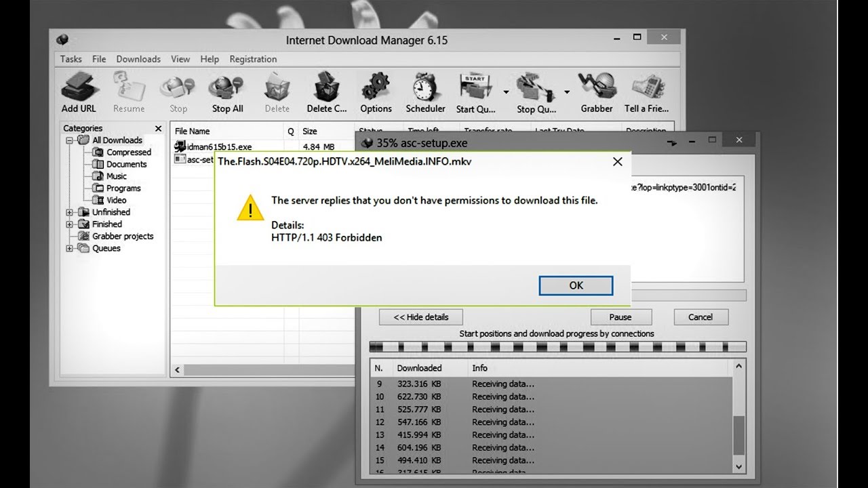Select connection 15 with 494.410 KB
The height and width of the screenshot is (488, 868).
point(551,460)
